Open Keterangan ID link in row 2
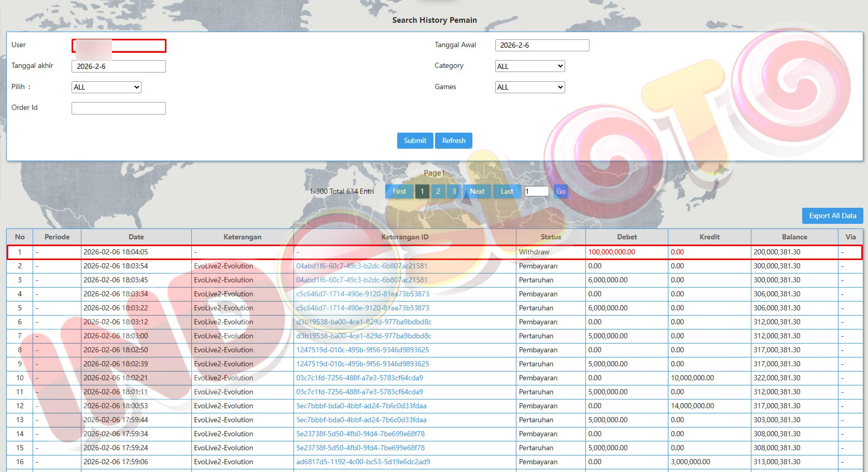Viewport: 868px width, 472px height. coord(361,266)
